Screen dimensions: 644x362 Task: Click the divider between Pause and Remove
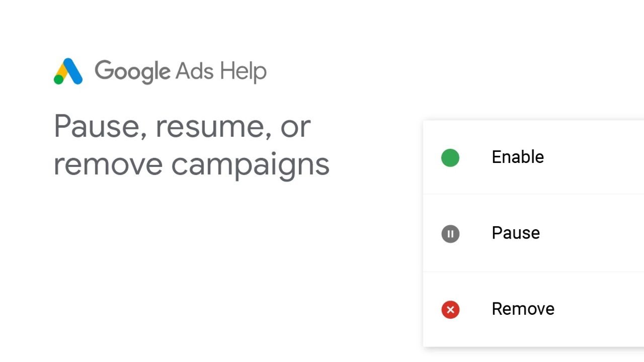(533, 272)
